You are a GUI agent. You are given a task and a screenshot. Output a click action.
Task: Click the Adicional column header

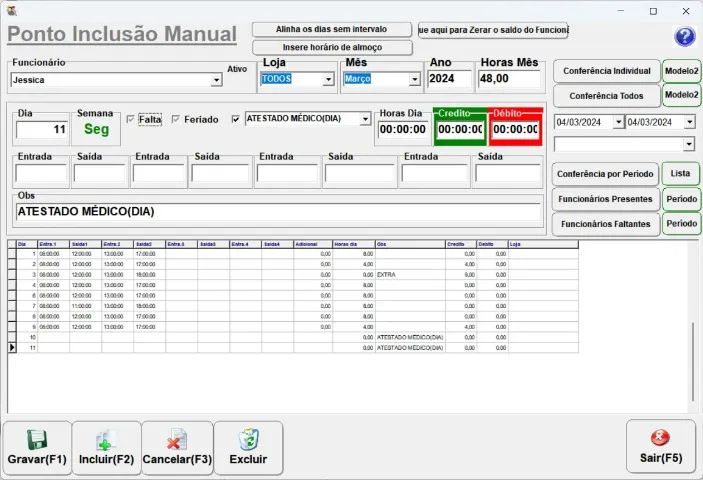coord(313,244)
